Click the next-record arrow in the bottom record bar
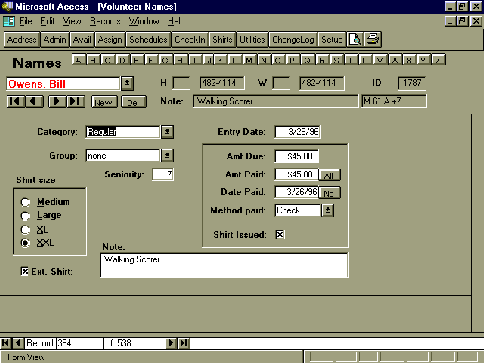 click(x=171, y=343)
